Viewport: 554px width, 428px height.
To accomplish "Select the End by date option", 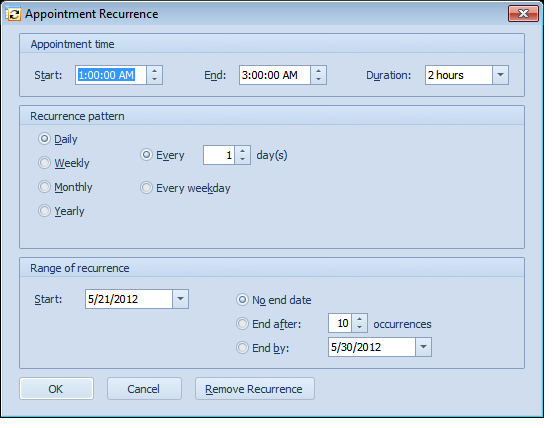I will pyautogui.click(x=263, y=348).
